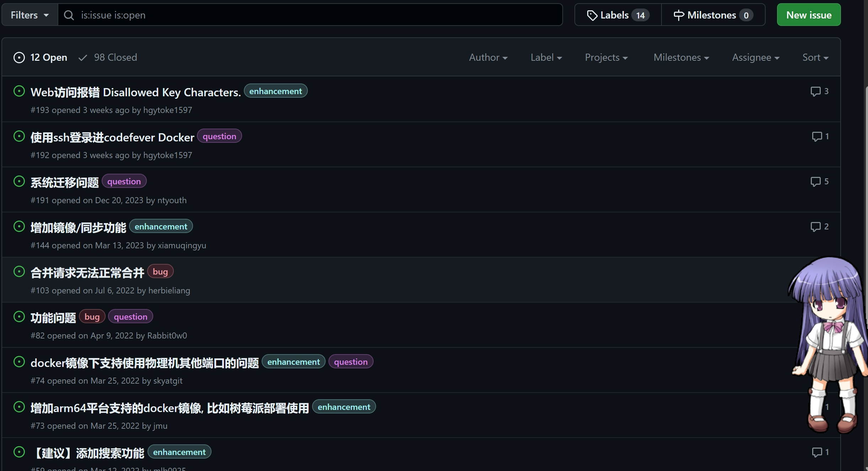This screenshot has width=868, height=471.
Task: Click author herbieliang on issue #103
Action: tap(169, 291)
